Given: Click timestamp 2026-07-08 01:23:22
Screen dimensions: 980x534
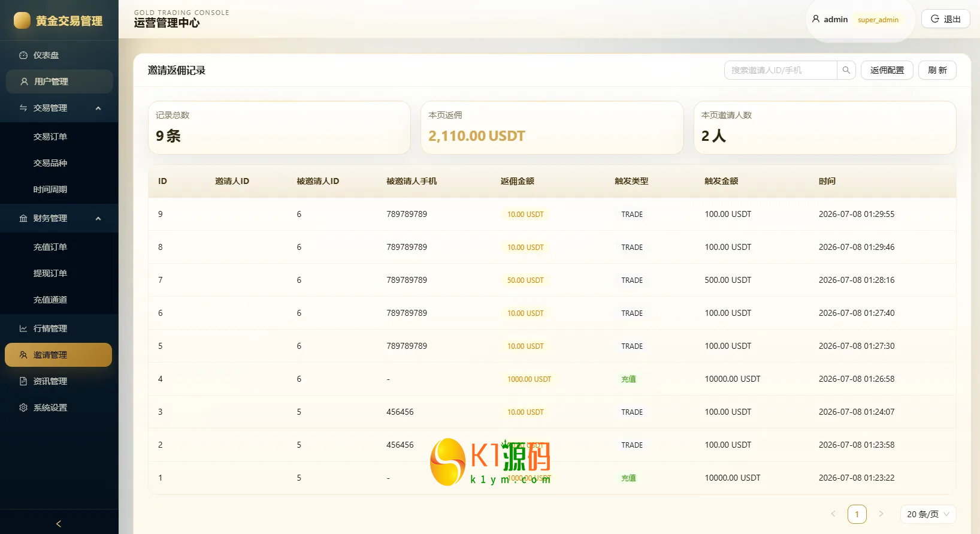Looking at the screenshot, I should tap(857, 478).
